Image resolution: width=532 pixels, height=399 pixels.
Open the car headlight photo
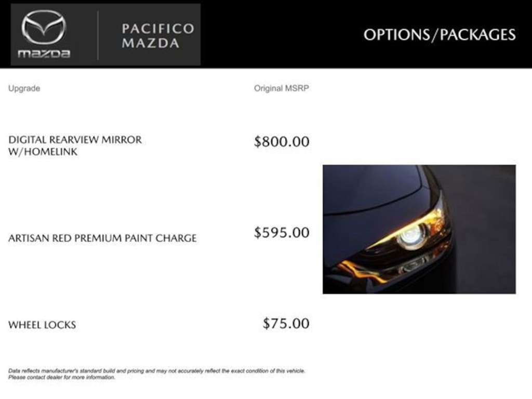click(x=419, y=229)
